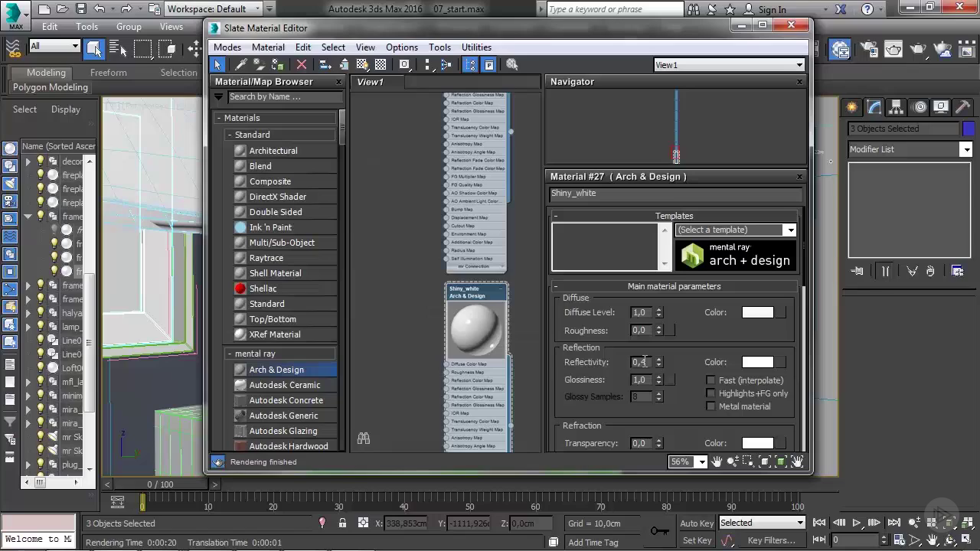Click the red Delete Selected icon

(302, 65)
